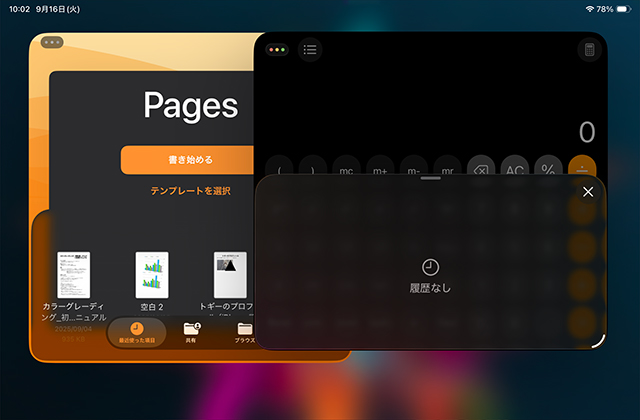Screen dimensions: 640x420
Task: Click the 履歴なし label text
Action: click(430, 288)
